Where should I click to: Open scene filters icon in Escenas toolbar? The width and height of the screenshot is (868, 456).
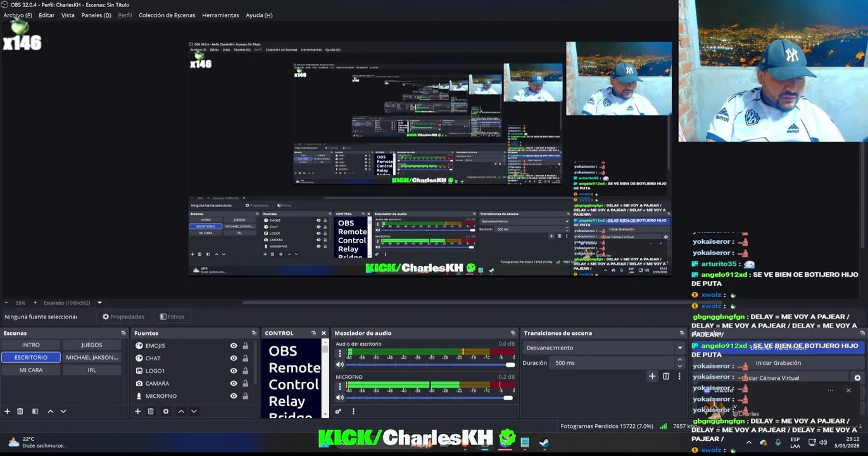(x=35, y=411)
